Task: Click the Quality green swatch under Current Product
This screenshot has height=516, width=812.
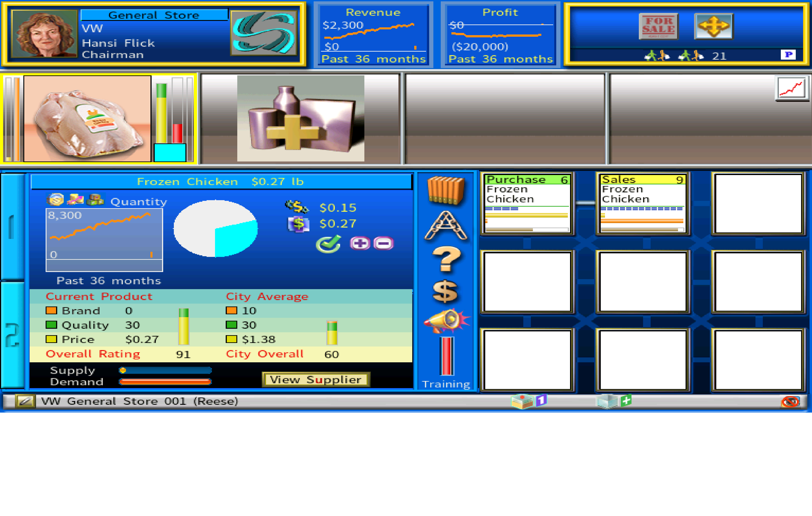Action: [x=51, y=325]
